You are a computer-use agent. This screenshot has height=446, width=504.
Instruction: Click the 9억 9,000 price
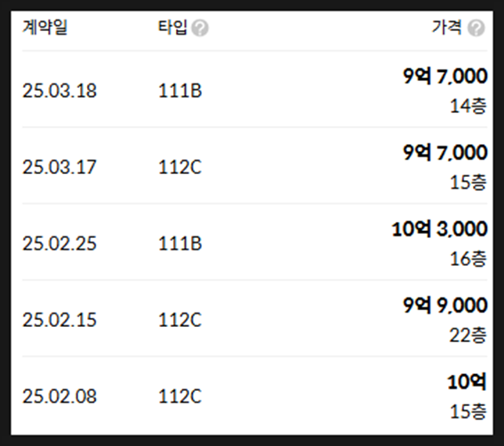pos(445,306)
